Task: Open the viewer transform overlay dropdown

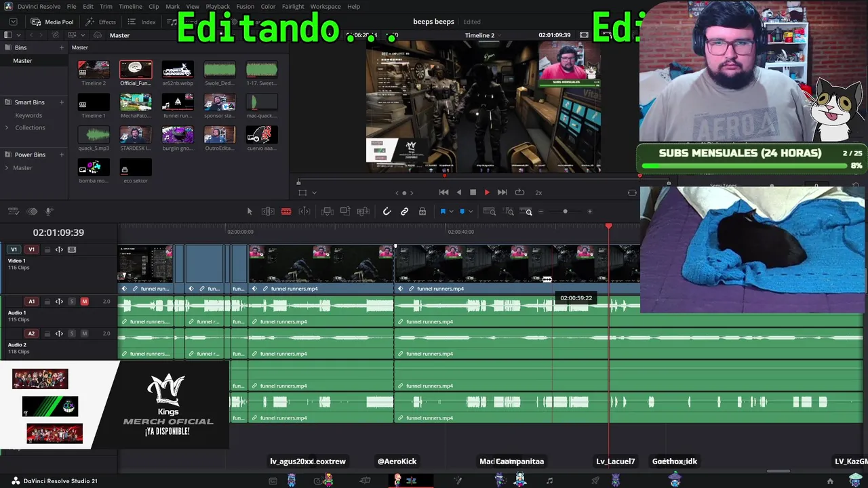Action: (x=313, y=192)
